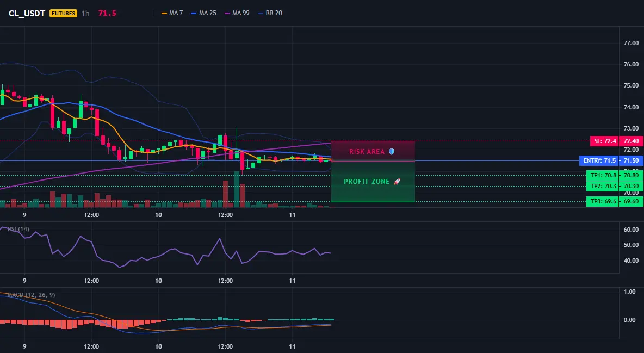Click the rocket icon in PROFIT ZONE
The image size is (644, 353).
coord(397,181)
